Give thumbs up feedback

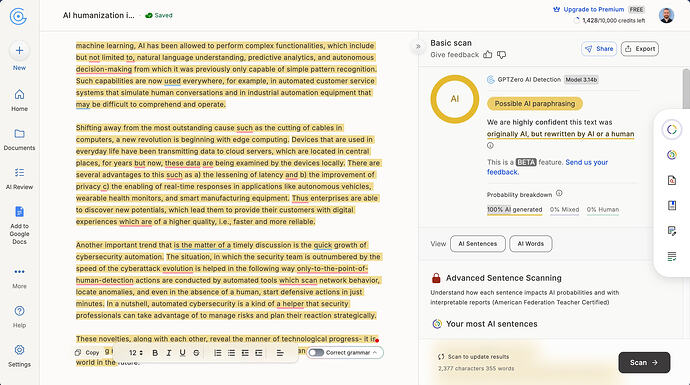pos(488,55)
